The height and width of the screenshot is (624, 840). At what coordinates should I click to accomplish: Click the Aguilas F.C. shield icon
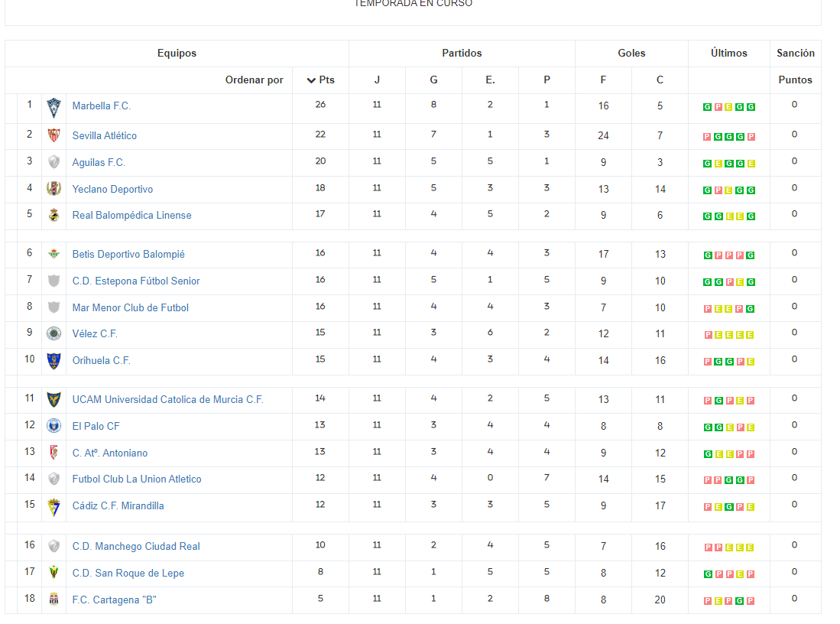(x=54, y=162)
